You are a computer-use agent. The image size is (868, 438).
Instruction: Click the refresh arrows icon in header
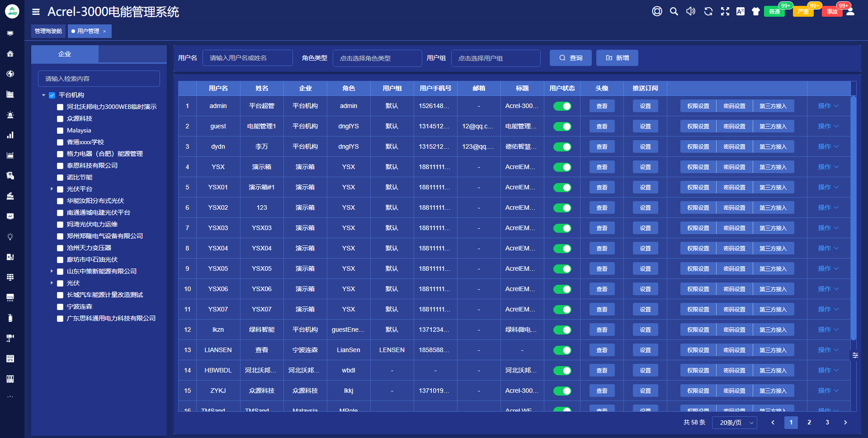coord(708,11)
